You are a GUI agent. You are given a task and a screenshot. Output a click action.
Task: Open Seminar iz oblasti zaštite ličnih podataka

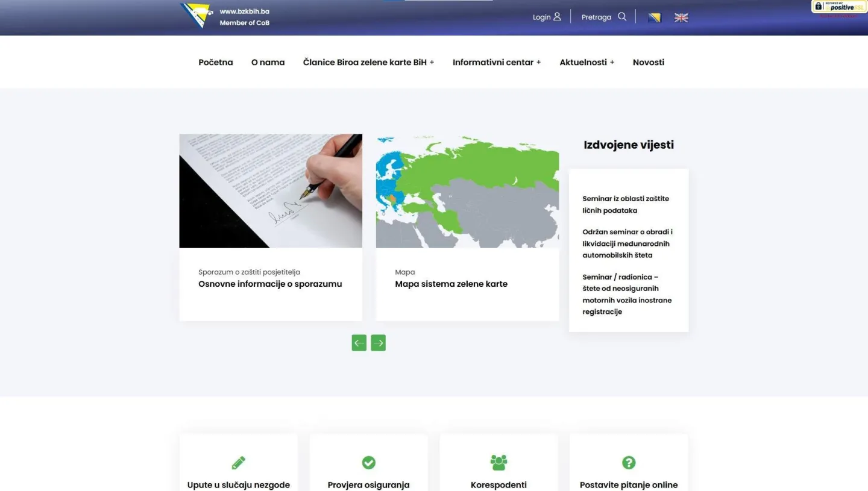[626, 204]
